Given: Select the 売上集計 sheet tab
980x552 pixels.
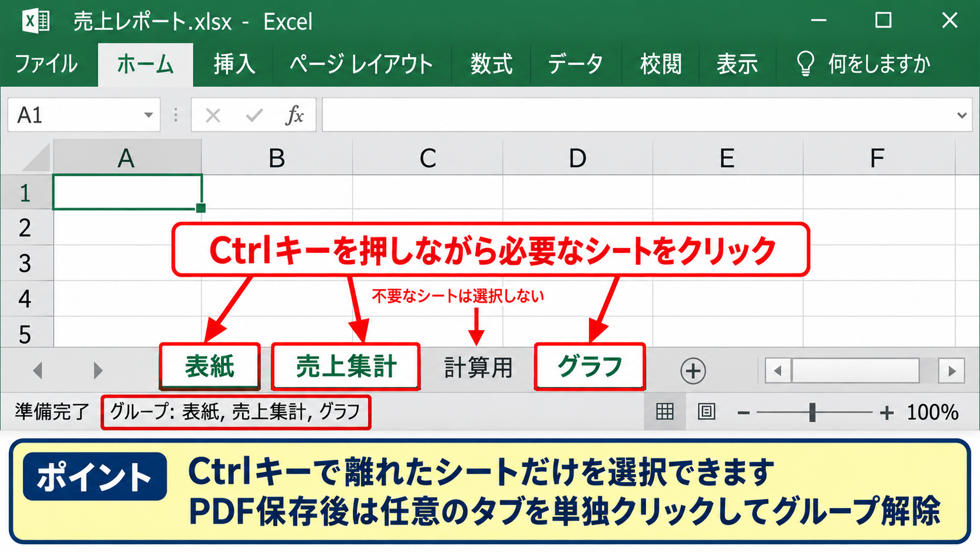Looking at the screenshot, I should [346, 367].
